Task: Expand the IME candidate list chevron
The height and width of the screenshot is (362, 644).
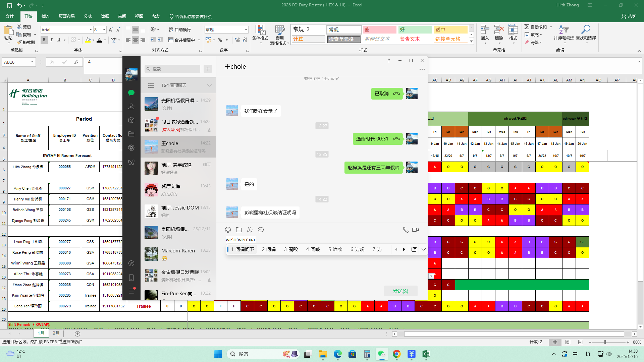Action: (423, 249)
